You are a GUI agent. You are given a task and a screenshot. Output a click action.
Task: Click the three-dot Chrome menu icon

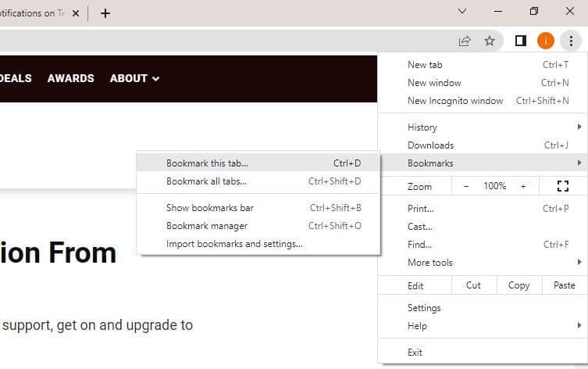(571, 41)
